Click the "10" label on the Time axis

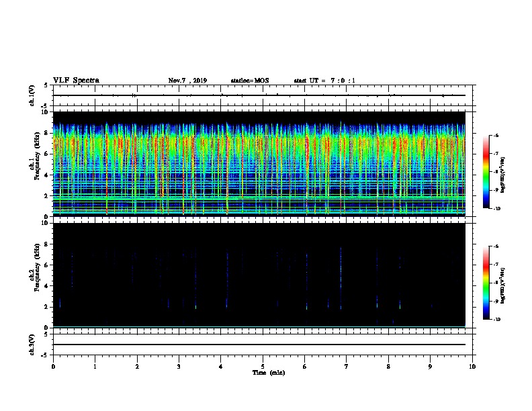(x=472, y=366)
